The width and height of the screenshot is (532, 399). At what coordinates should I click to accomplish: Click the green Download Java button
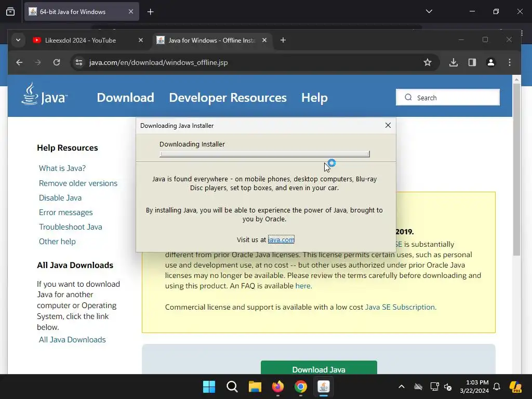coord(318,368)
